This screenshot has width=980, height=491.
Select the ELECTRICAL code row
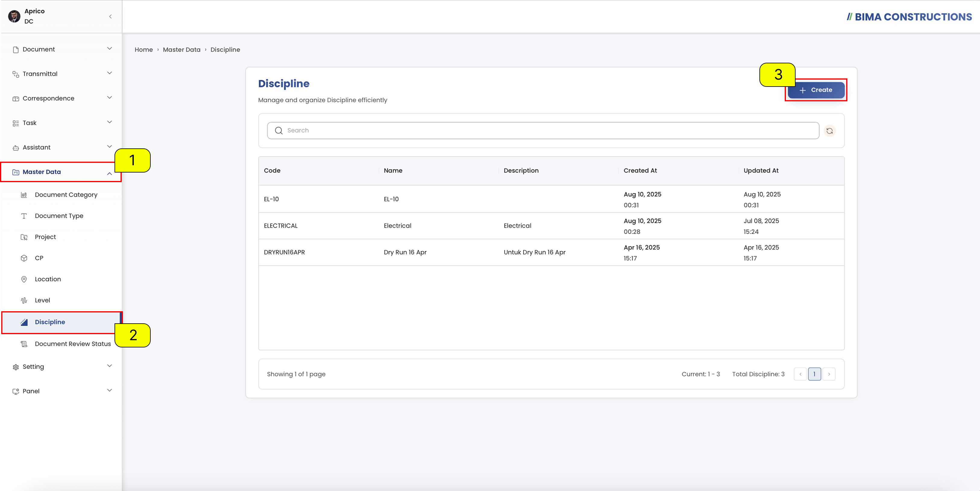(551, 226)
